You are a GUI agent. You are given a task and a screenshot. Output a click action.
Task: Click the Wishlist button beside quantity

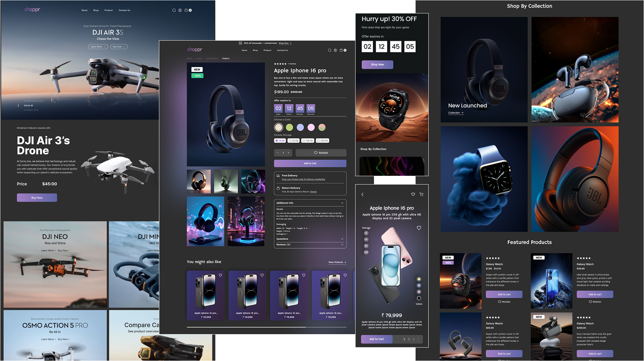click(x=321, y=153)
